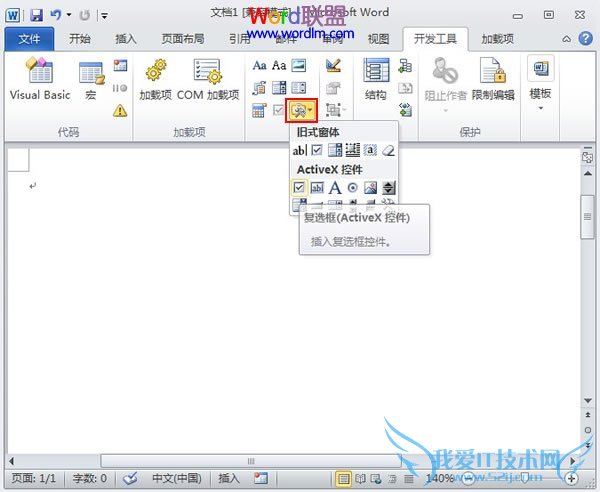The height and width of the screenshot is (492, 600).
Task: Insert legacy check box form field
Action: 317,150
